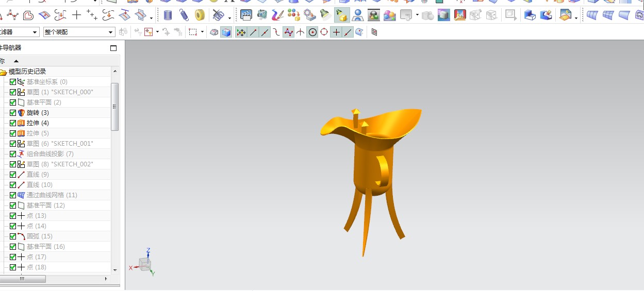
Task: Open the red scene with wrench icon
Action: (459, 15)
